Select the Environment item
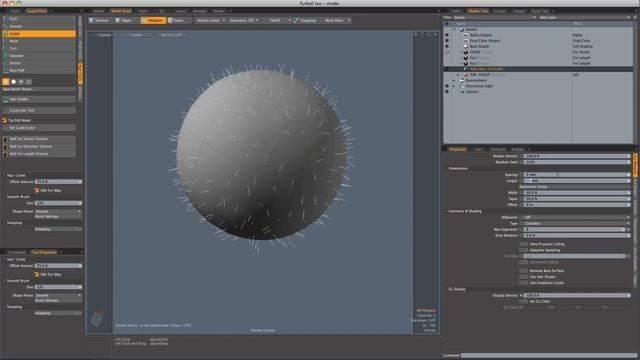The image size is (640, 360). 476,80
